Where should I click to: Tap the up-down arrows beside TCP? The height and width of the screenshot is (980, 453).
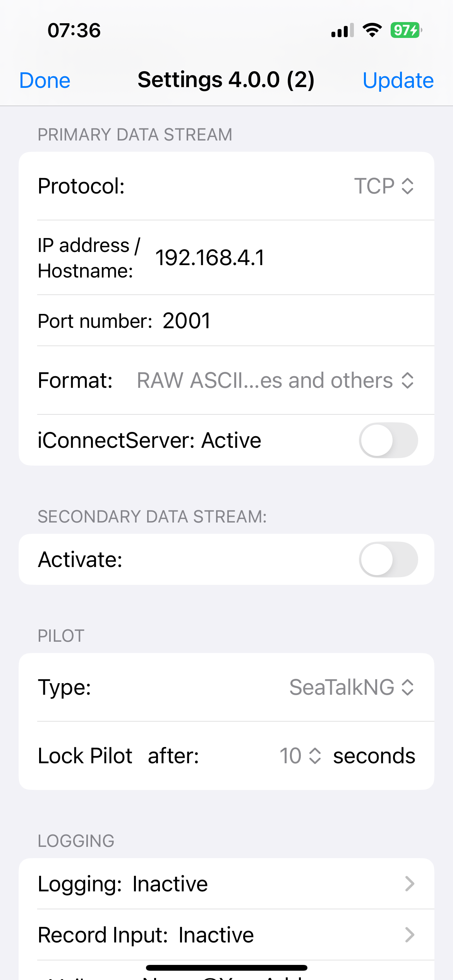pos(408,186)
